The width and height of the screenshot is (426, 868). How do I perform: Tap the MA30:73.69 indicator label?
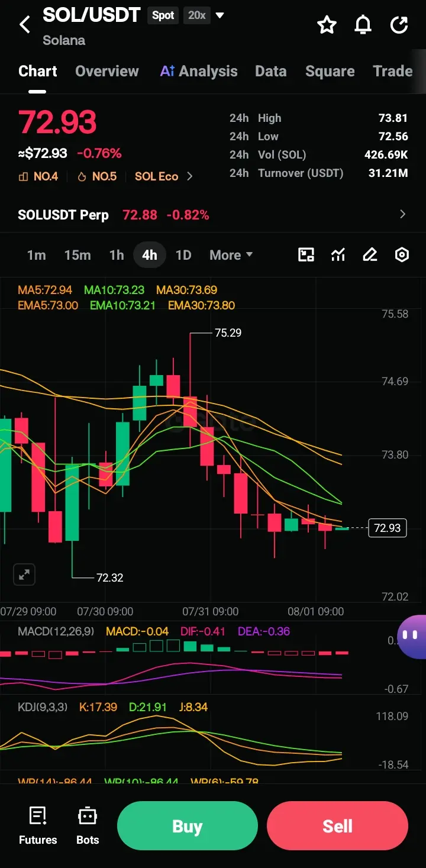point(186,290)
